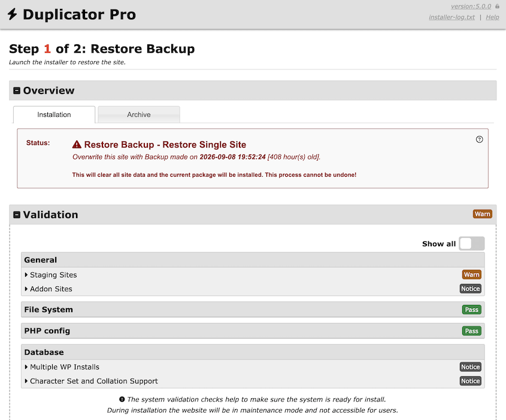This screenshot has height=420, width=506.
Task: Click the Pass badge on File System
Action: tap(471, 310)
